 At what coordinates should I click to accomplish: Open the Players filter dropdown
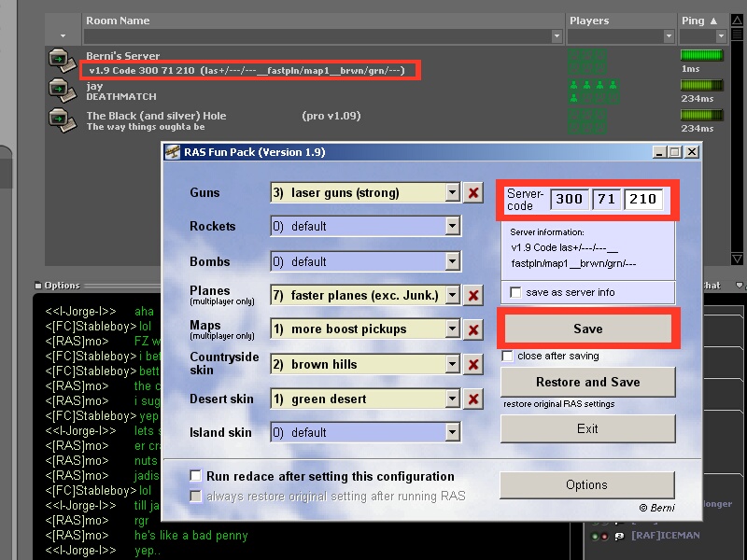click(669, 36)
